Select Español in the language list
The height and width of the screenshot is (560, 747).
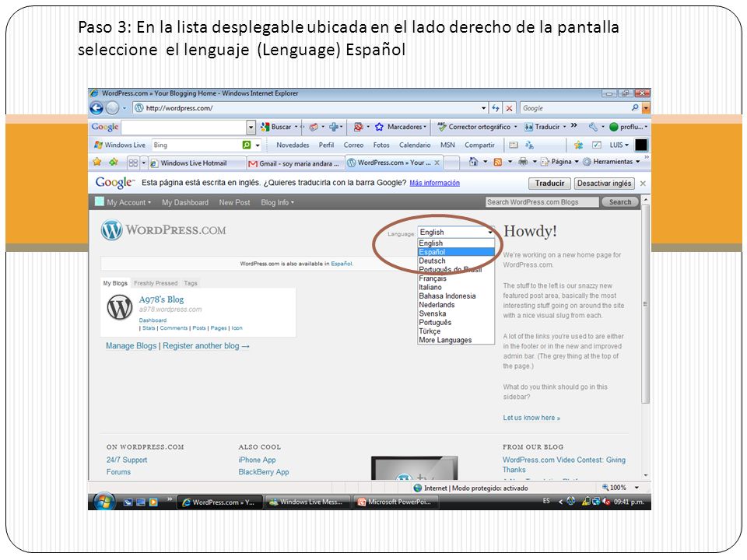pos(457,252)
